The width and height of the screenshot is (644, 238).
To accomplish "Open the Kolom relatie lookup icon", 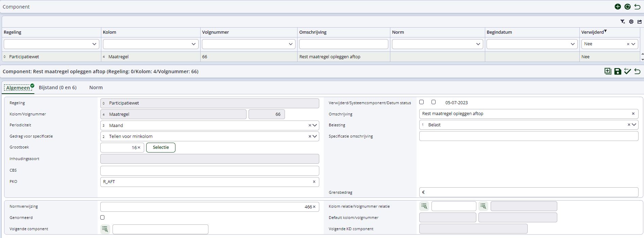I will point(424,206).
